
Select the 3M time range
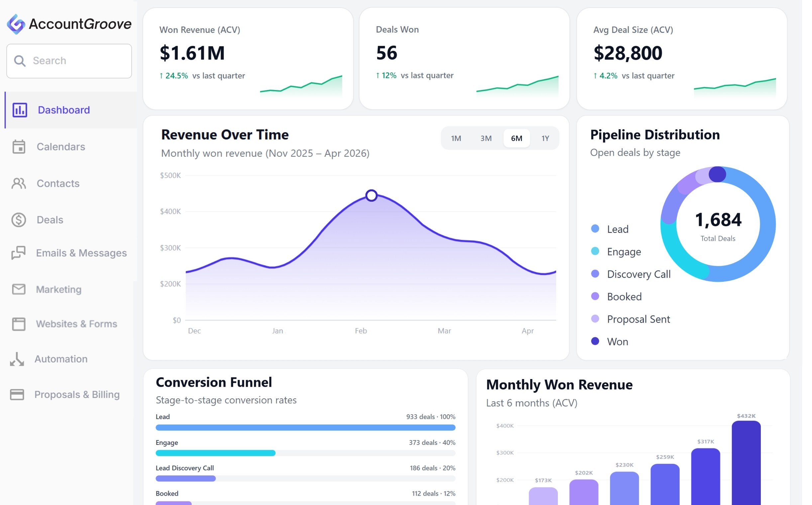tap(486, 138)
